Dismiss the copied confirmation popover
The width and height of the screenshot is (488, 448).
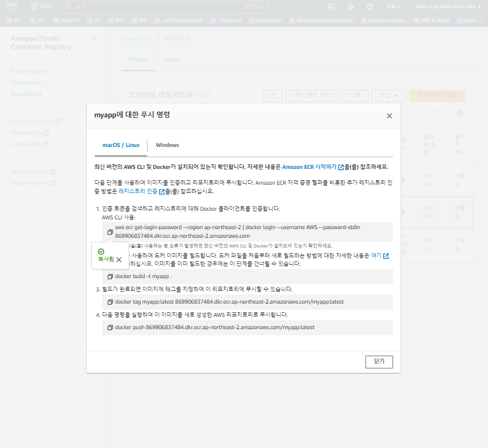point(119,260)
